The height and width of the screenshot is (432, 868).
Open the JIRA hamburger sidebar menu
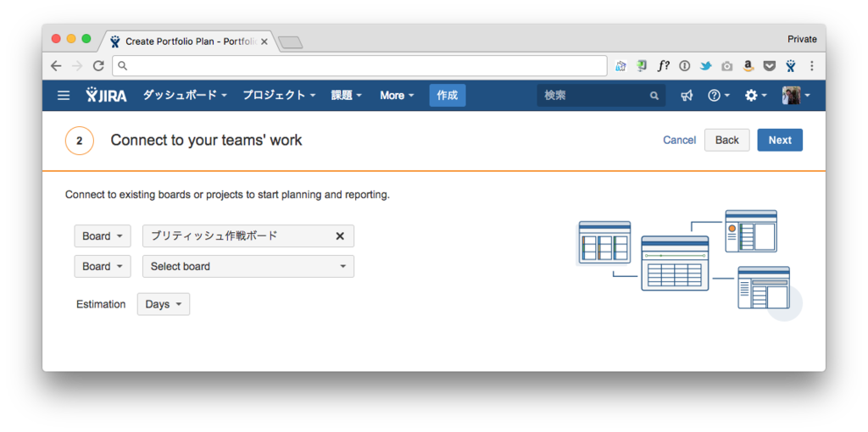click(x=64, y=96)
